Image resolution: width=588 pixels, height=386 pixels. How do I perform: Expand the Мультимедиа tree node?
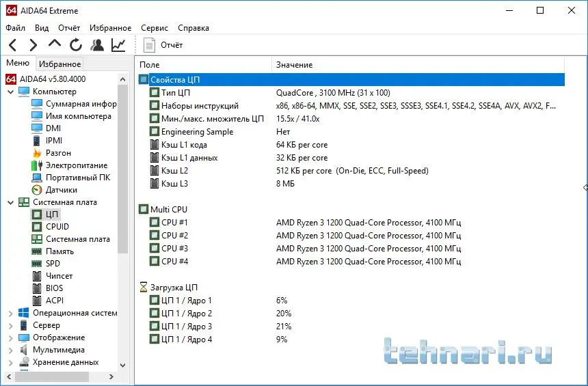tap(10, 350)
